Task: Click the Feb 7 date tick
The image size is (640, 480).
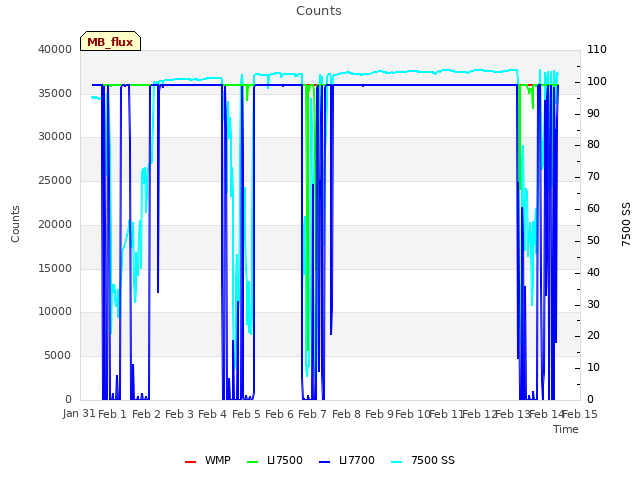Action: [312, 414]
